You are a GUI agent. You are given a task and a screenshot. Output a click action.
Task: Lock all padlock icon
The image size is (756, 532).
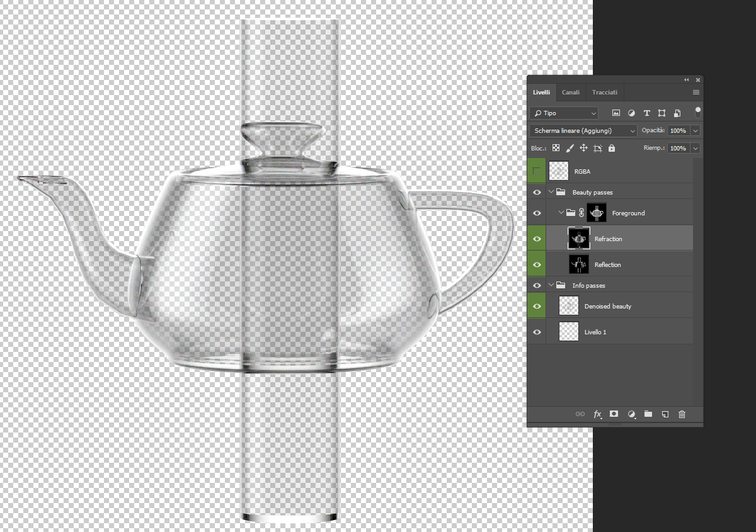coord(611,148)
